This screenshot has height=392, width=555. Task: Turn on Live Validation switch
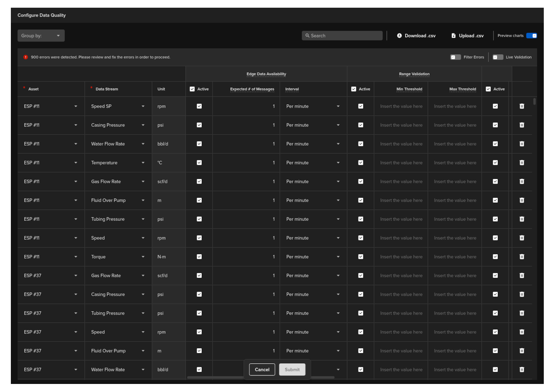(498, 57)
